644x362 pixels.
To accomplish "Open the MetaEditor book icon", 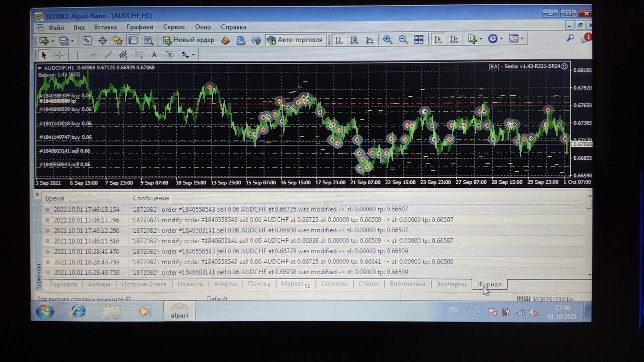I will (x=225, y=40).
